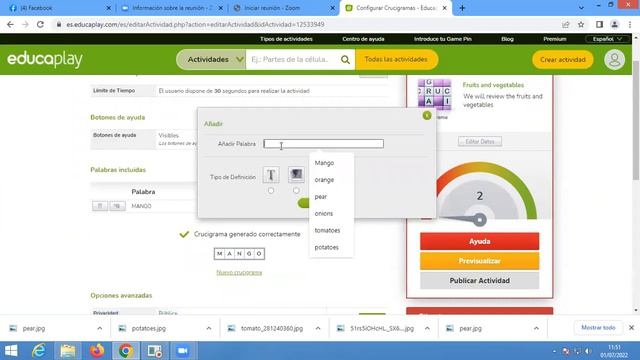Choose the text definition radio button
This screenshot has height=360, width=640.
[x=271, y=191]
